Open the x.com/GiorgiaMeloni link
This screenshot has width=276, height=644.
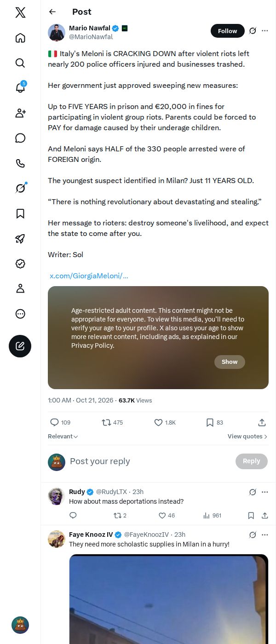point(89,276)
